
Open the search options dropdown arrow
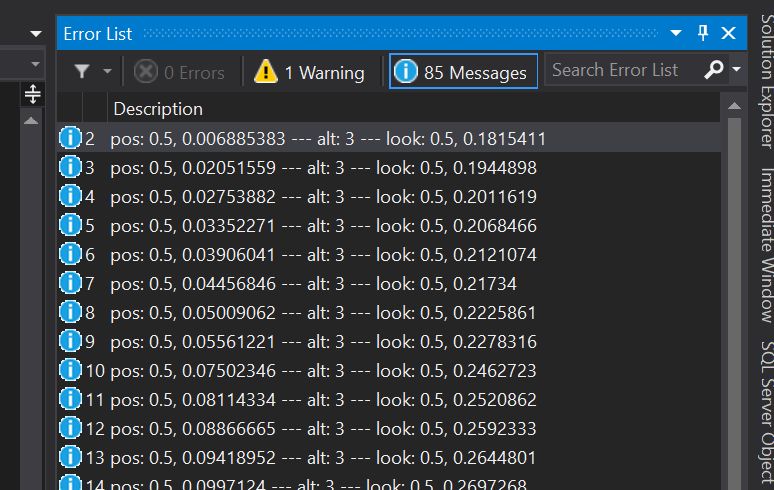[736, 69]
